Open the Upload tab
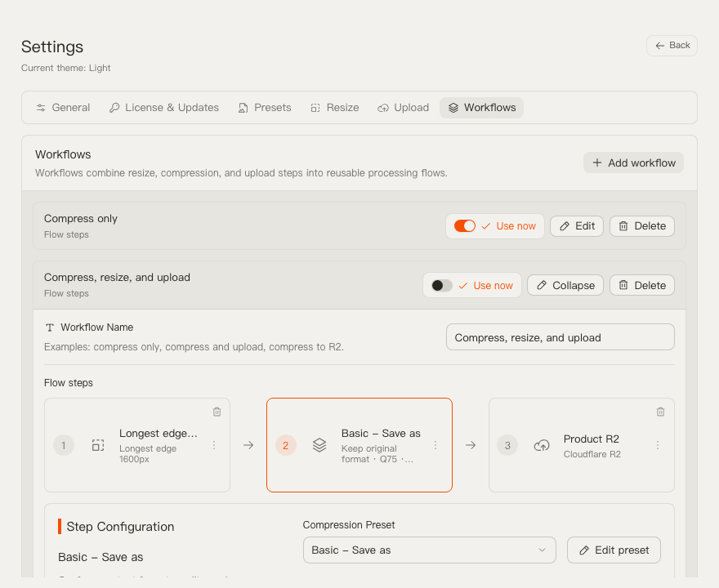Screen dimensions: 719x588 point(403,108)
